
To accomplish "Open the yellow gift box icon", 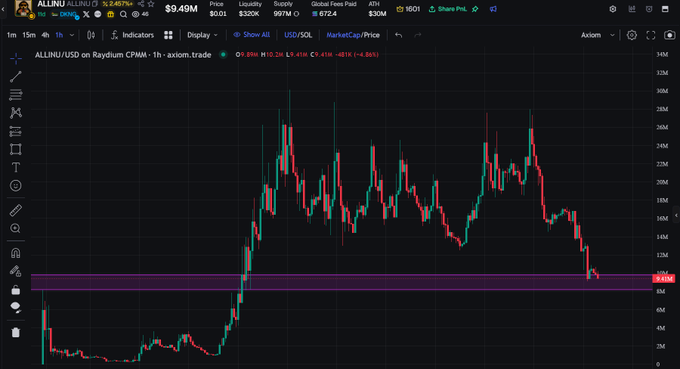I will [111, 14].
